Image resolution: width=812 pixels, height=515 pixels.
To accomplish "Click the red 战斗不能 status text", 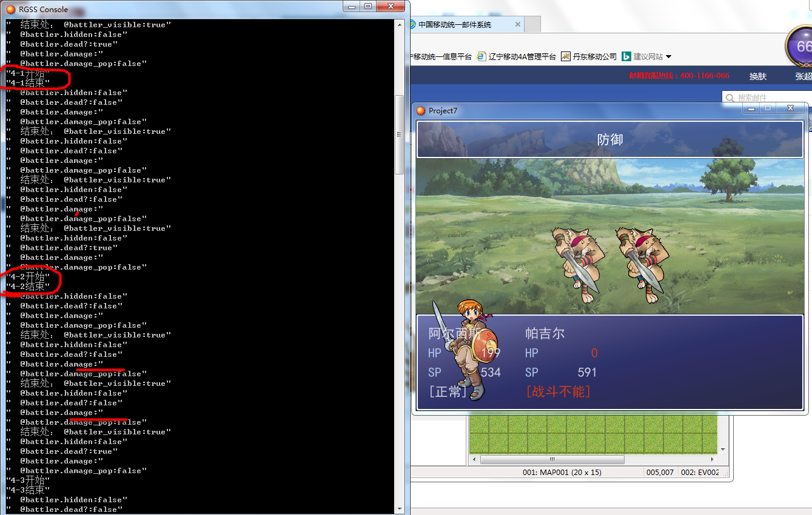I will click(558, 391).
